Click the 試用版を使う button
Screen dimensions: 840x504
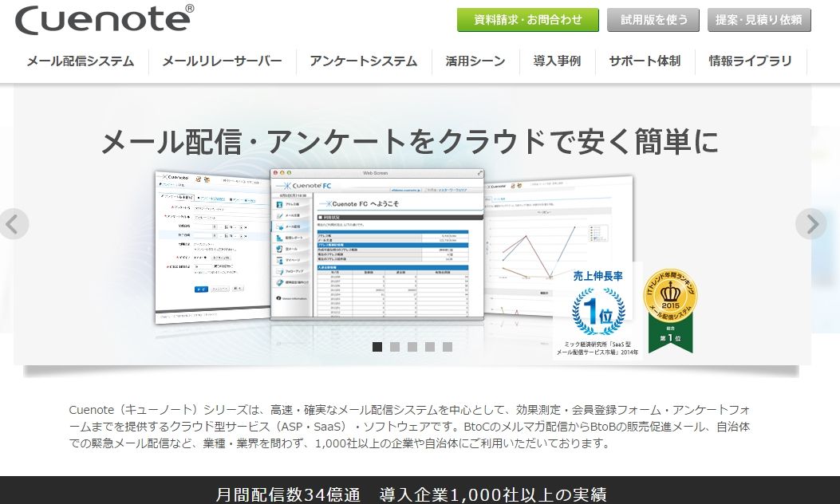653,18
